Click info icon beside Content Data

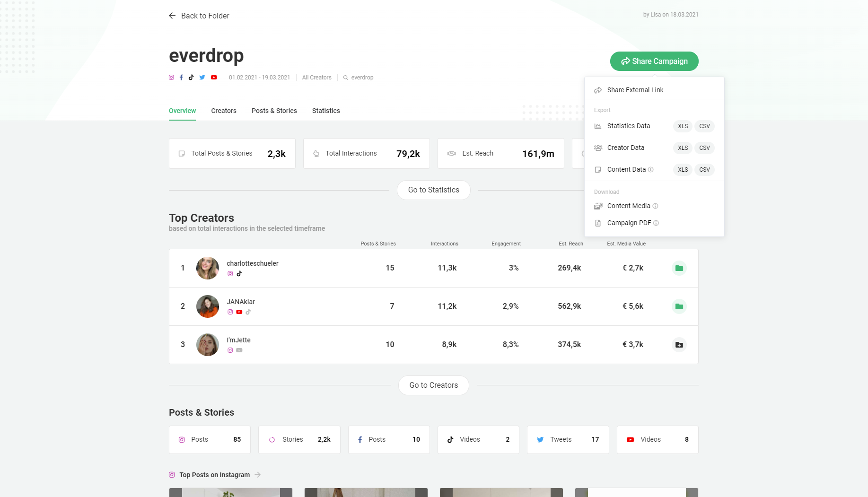click(651, 170)
